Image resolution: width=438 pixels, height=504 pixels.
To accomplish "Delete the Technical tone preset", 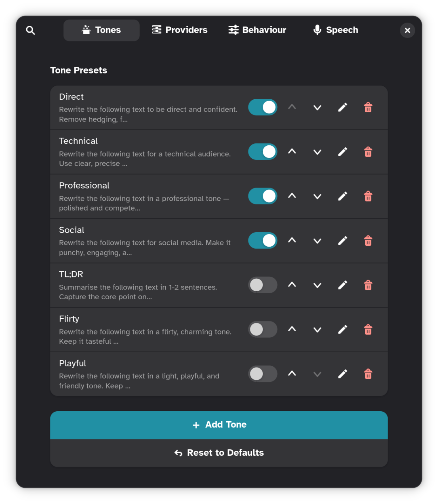I will 368,152.
